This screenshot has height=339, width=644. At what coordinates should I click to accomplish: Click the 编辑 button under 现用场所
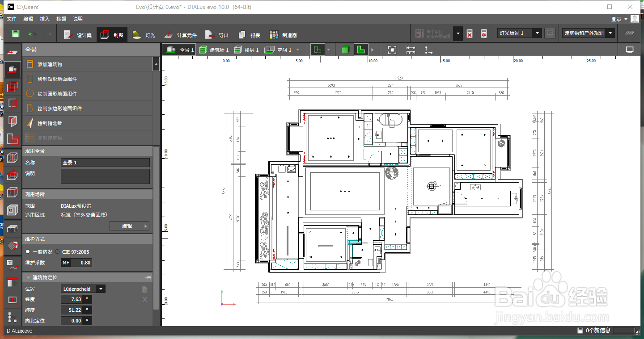click(129, 226)
